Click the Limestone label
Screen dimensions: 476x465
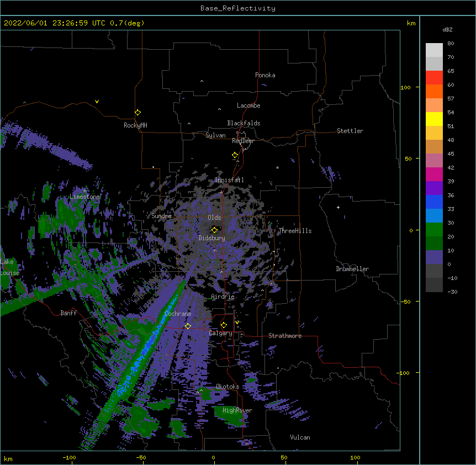84,197
